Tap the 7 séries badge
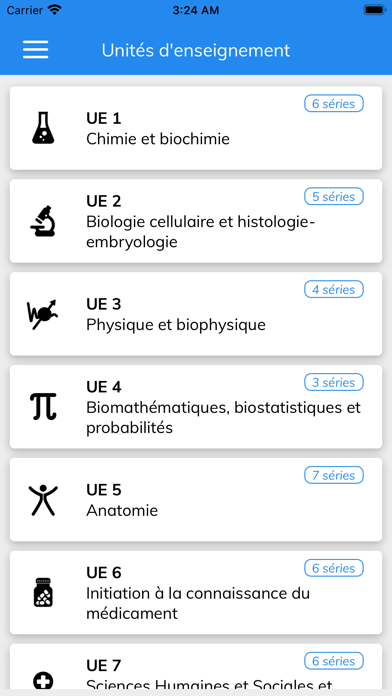The image size is (392, 696). (x=334, y=475)
